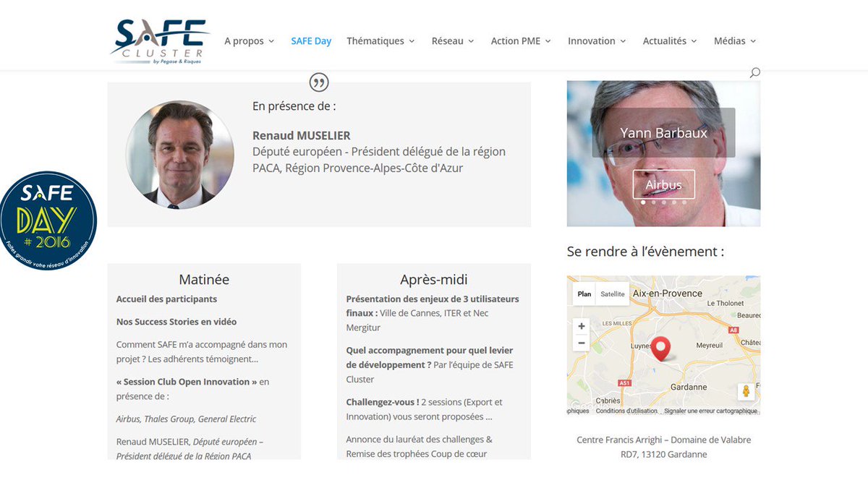Screen dimensions: 868x488
Task: Click Renaud Muselier's portrait photo
Action: (179, 155)
